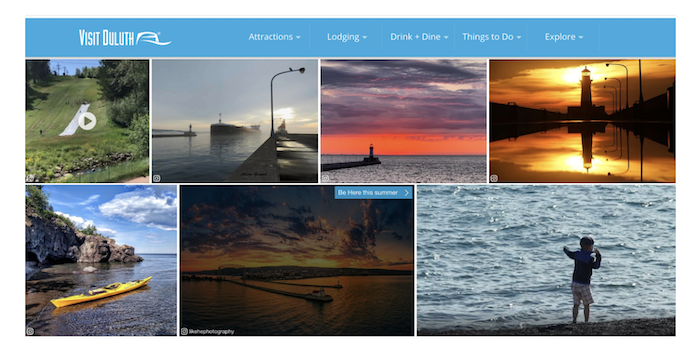Open the boy at the lakeshore photo

546,261
